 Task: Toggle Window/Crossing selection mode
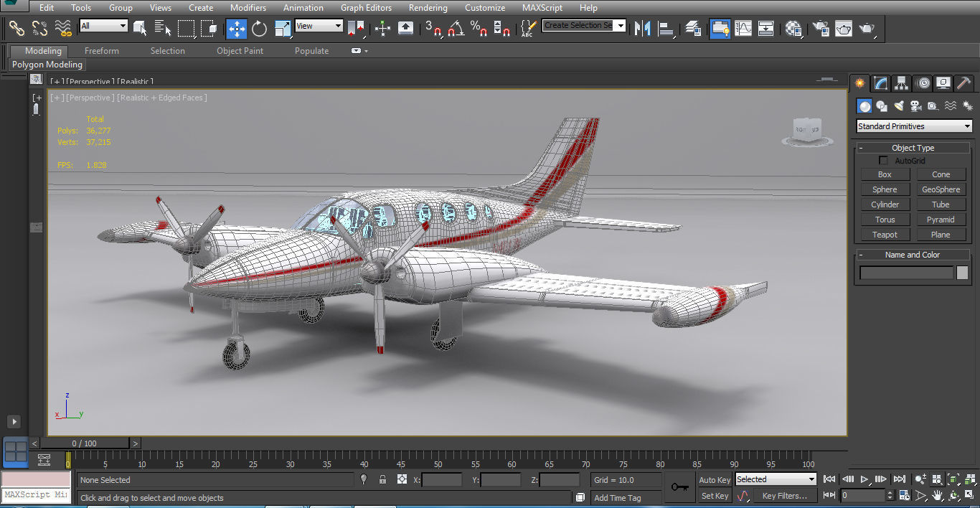coord(209,29)
